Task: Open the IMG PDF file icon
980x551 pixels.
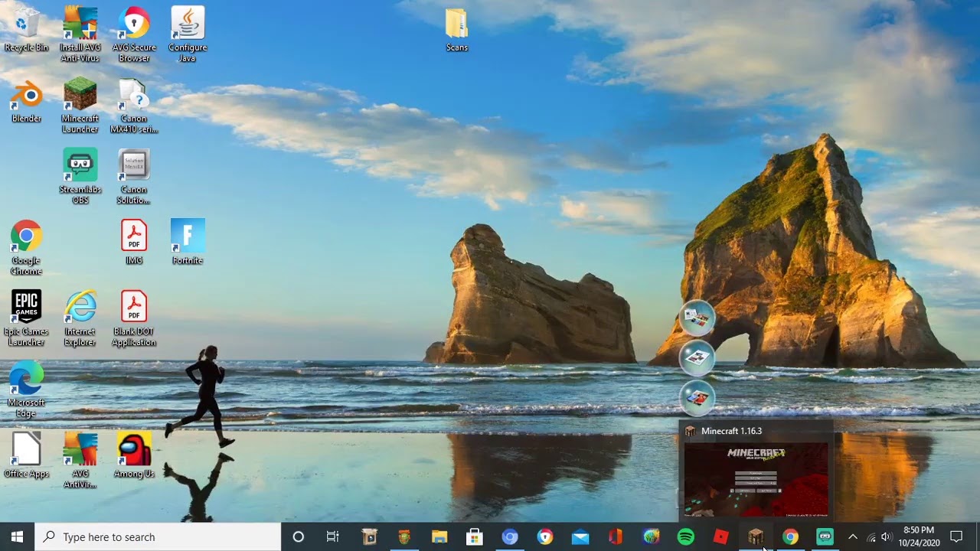Action: tap(134, 243)
